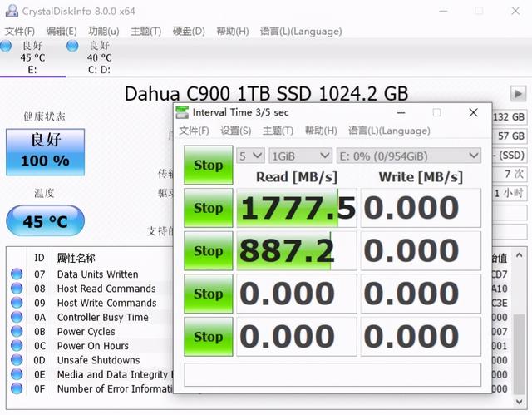This screenshot has width=532, height=415.
Task: Click the blue status orb for drive E:
Action: tap(7, 45)
